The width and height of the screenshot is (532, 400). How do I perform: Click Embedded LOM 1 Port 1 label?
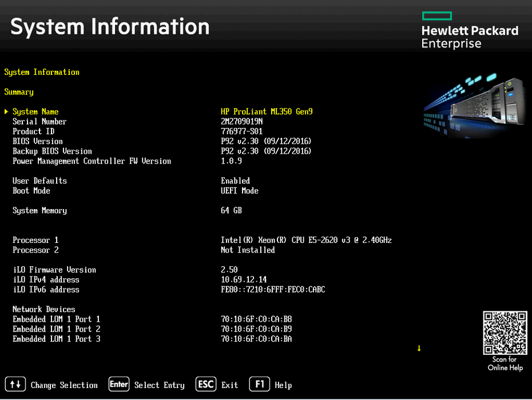tap(56, 319)
